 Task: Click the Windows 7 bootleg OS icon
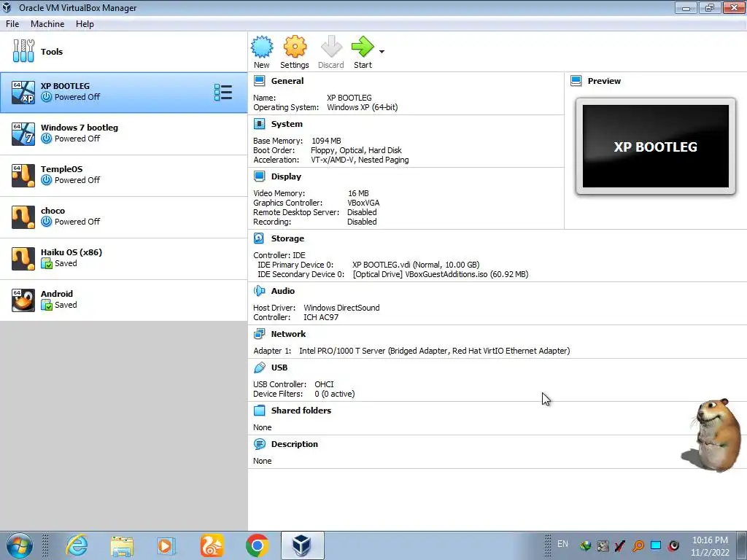click(x=23, y=134)
